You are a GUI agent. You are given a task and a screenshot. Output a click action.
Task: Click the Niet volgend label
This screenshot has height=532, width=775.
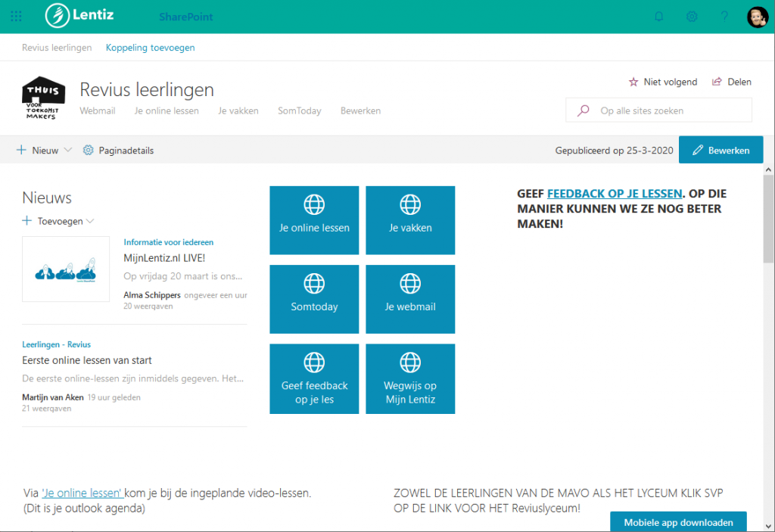click(671, 82)
